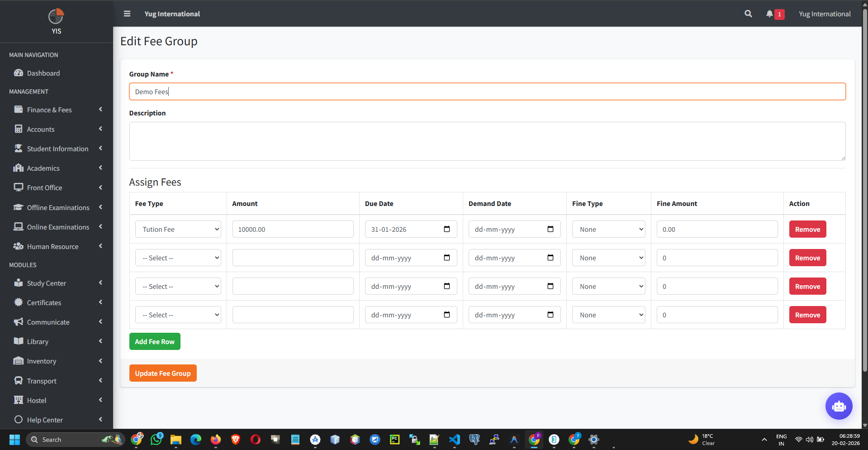The height and width of the screenshot is (450, 868).
Task: Open the search magnifier in the top bar
Action: (748, 14)
